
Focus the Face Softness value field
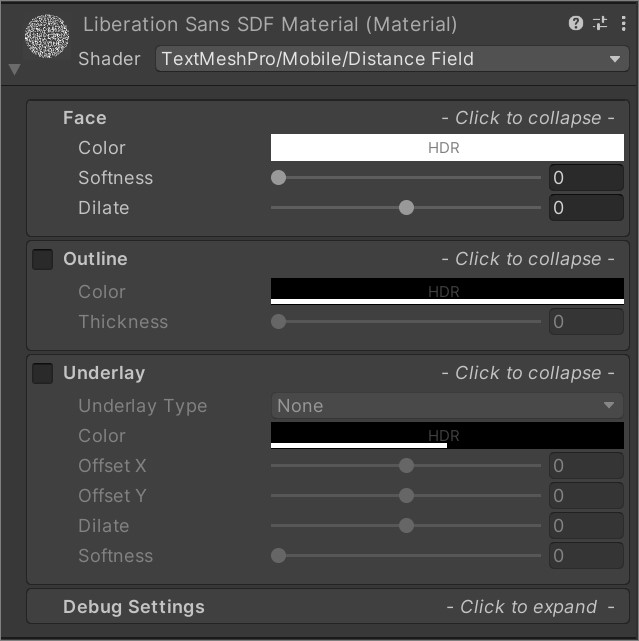[x=586, y=178]
